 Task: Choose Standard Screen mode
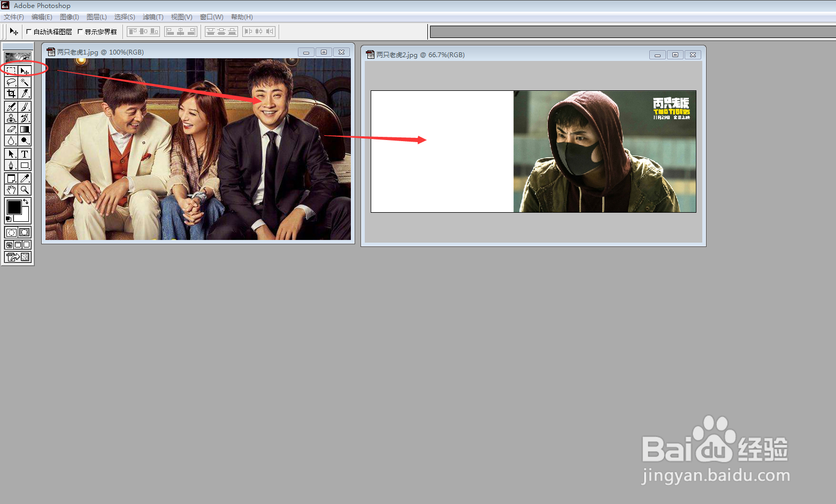(x=9, y=245)
